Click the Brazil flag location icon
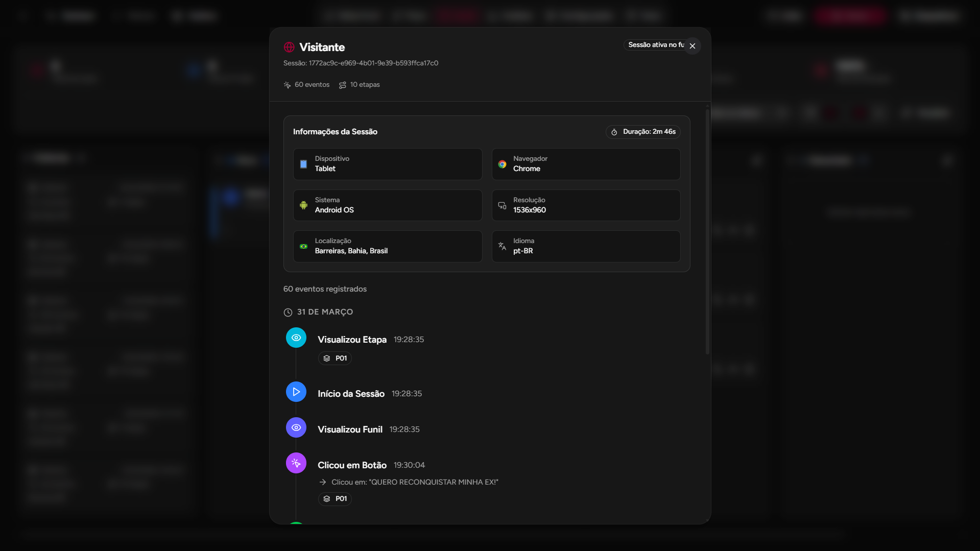 [304, 246]
